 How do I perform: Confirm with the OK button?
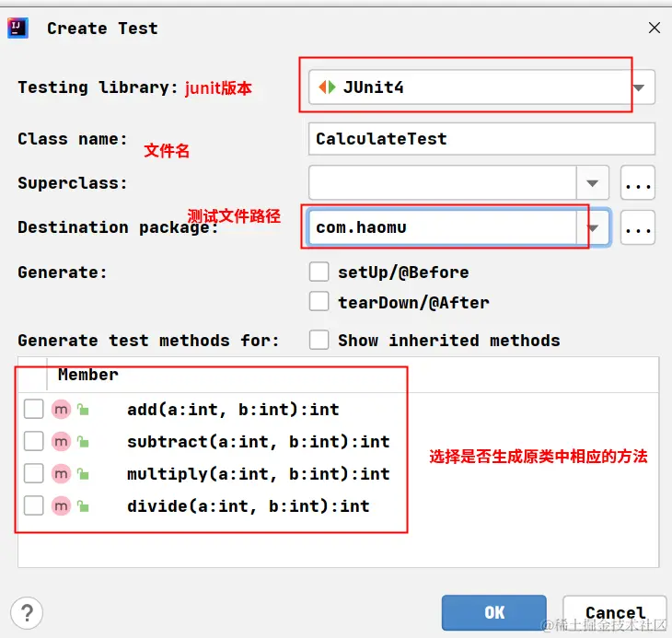coord(494,613)
